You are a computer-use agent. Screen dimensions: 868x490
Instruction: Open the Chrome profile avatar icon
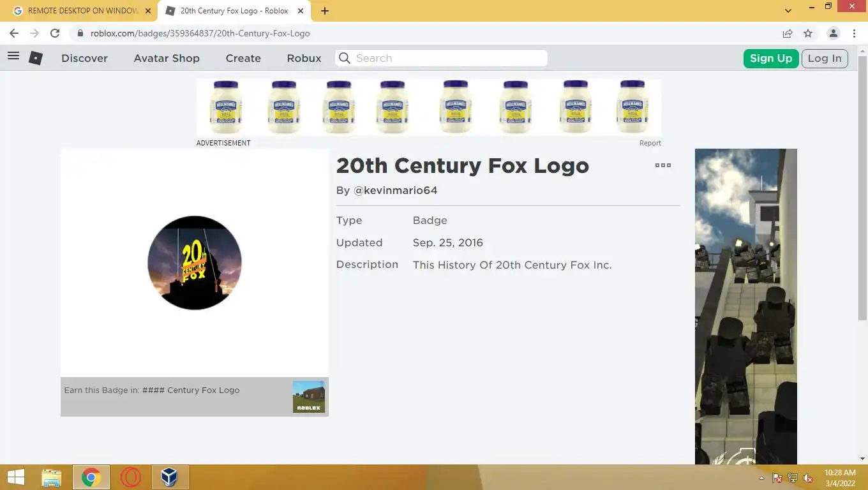tap(833, 33)
